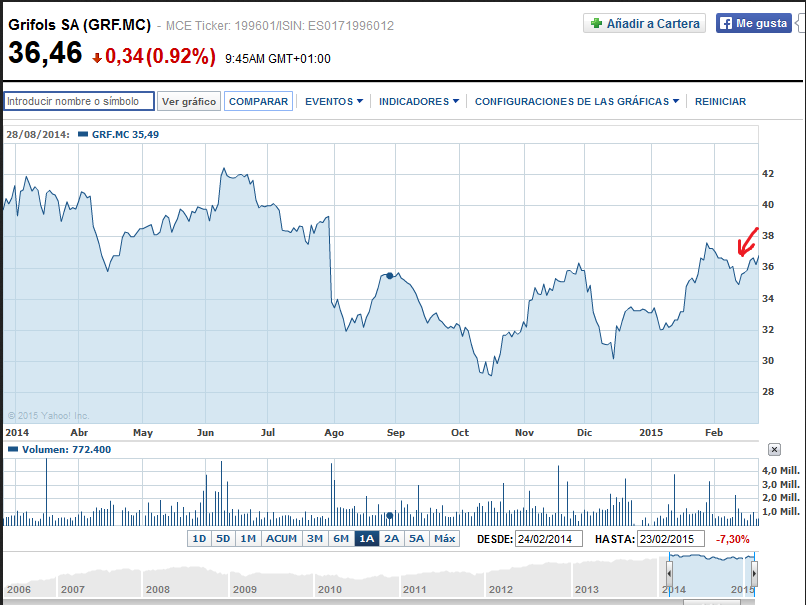The image size is (806, 614).
Task: Click the Volumen blue legend marker
Action: 13,449
